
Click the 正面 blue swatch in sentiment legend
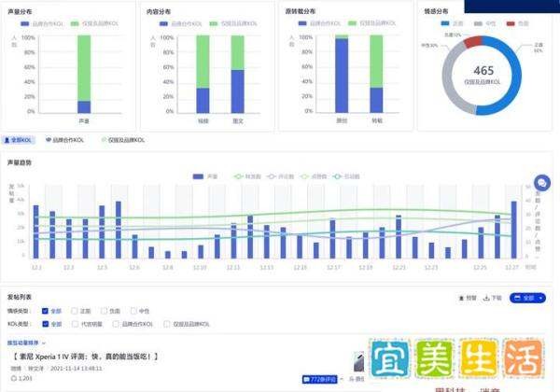446,22
